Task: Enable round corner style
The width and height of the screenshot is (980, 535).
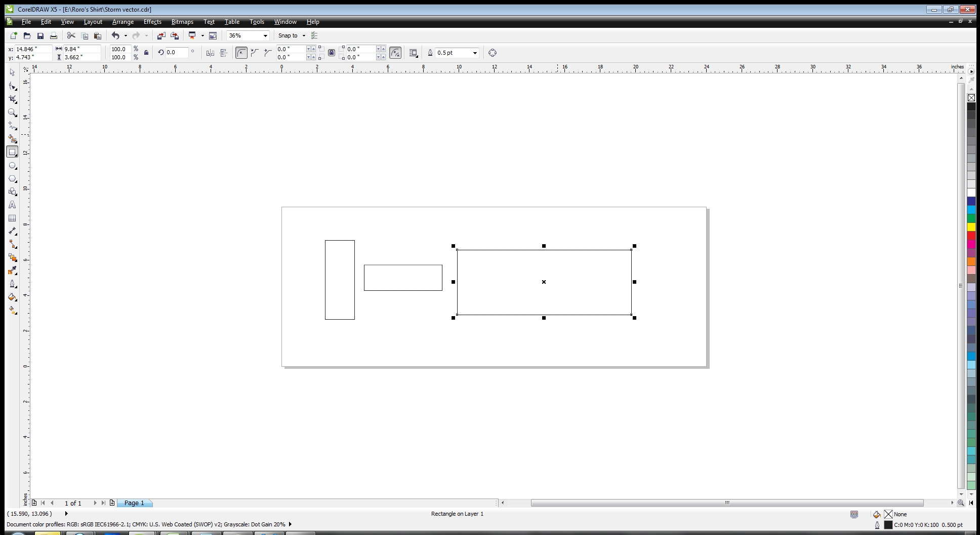Action: pos(241,53)
